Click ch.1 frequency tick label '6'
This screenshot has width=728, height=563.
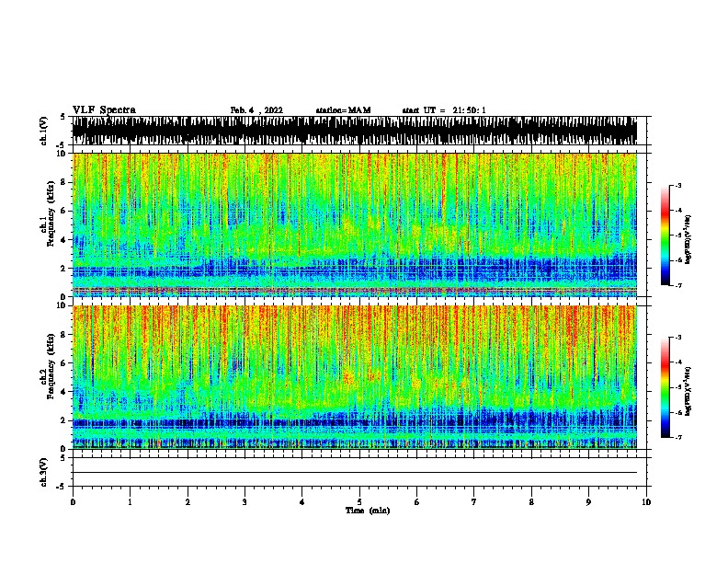tap(63, 211)
